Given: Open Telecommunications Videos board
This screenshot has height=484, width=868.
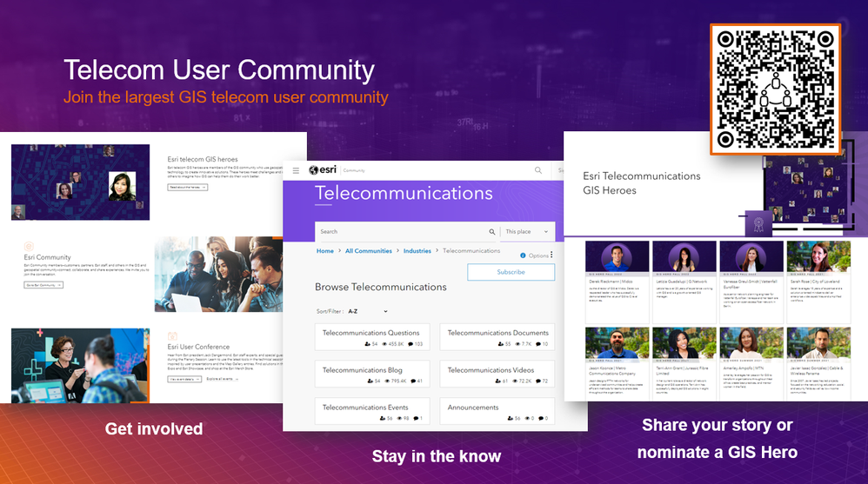Looking at the screenshot, I should coord(497,375).
